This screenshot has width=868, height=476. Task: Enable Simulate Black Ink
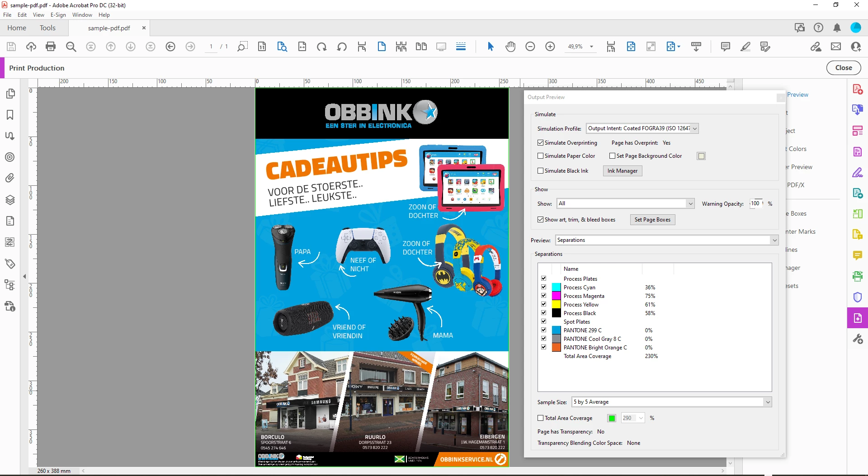tap(540, 171)
